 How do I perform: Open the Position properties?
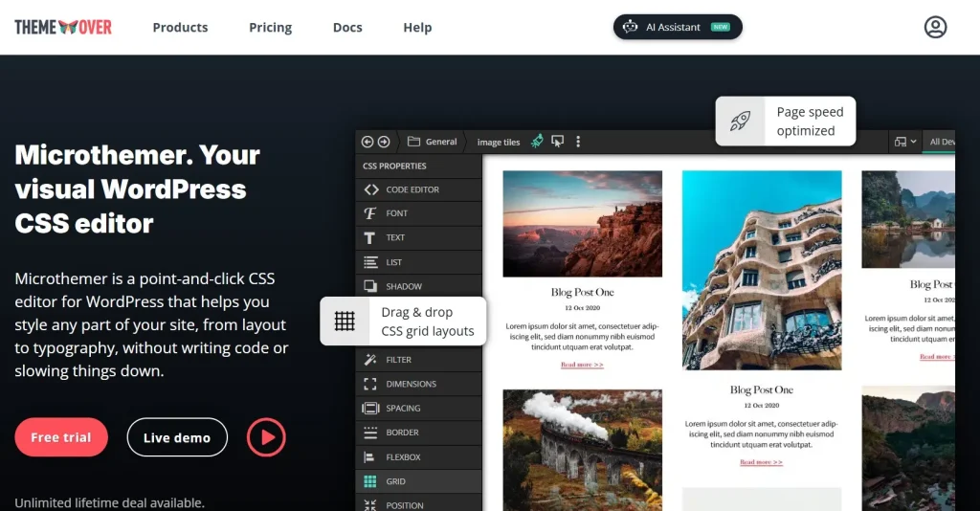pyautogui.click(x=419, y=503)
